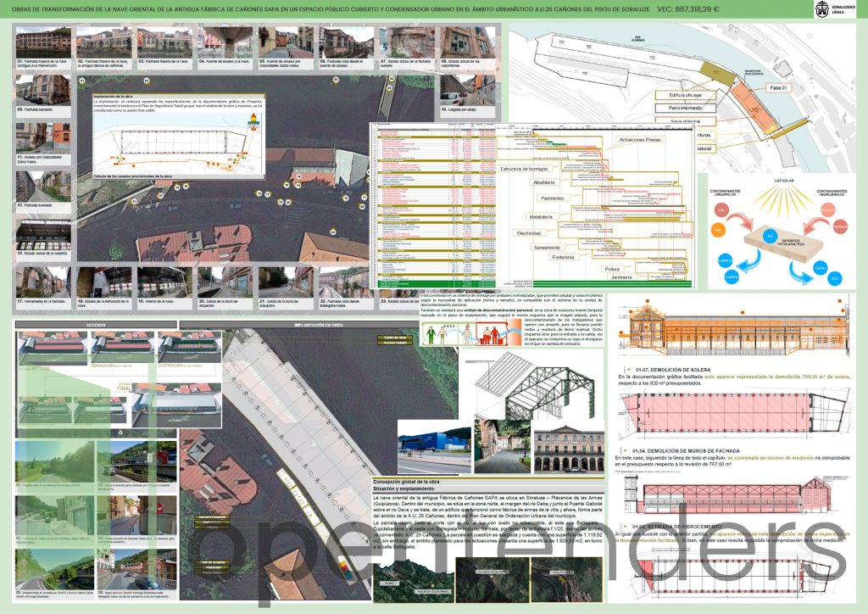
Task: Open the decontamination unit diagram
Action: click(x=470, y=333)
